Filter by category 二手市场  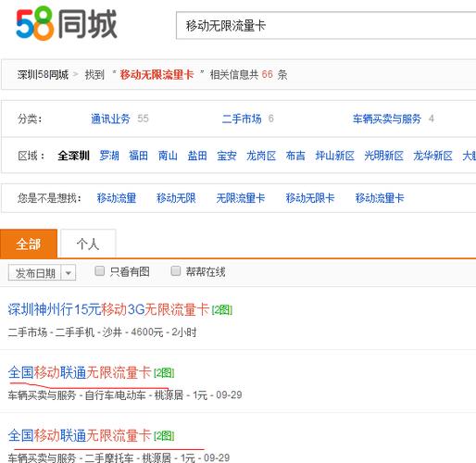(242, 119)
